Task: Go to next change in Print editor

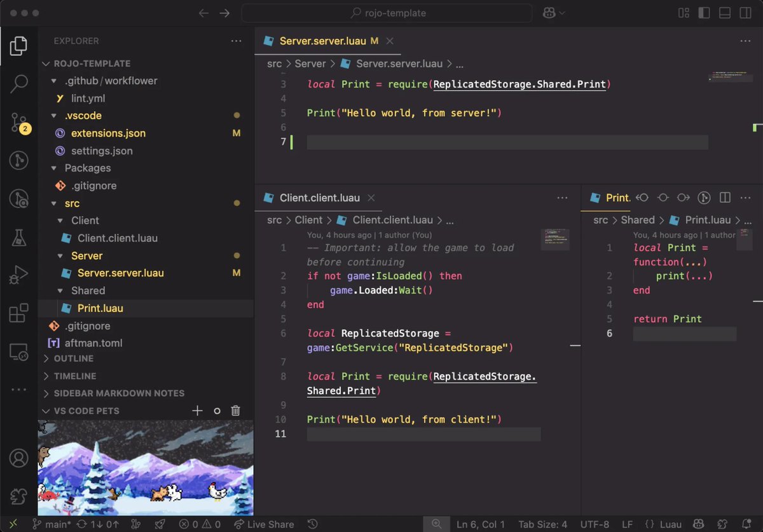Action: (x=684, y=198)
